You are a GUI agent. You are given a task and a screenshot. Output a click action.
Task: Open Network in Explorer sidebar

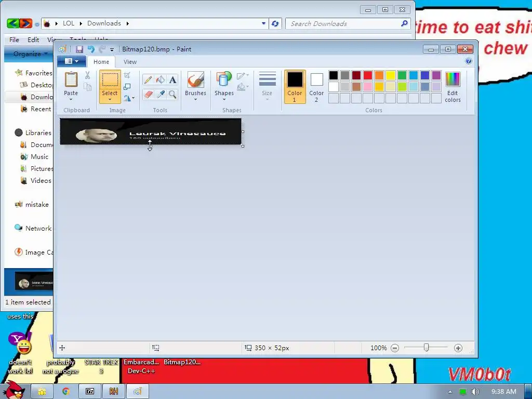pyautogui.click(x=38, y=229)
